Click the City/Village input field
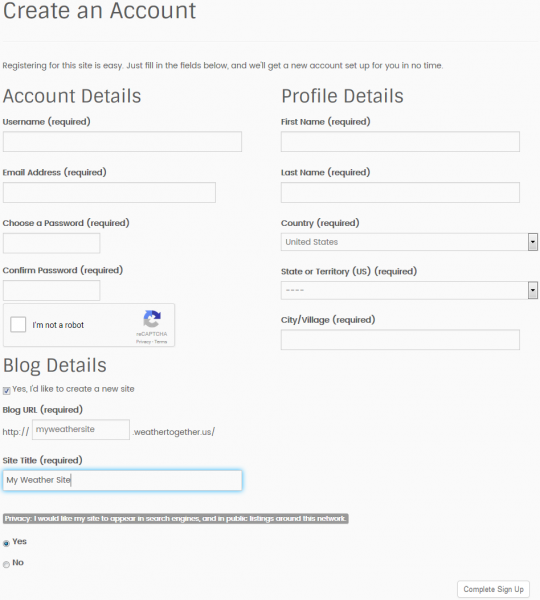 pyautogui.click(x=400, y=340)
